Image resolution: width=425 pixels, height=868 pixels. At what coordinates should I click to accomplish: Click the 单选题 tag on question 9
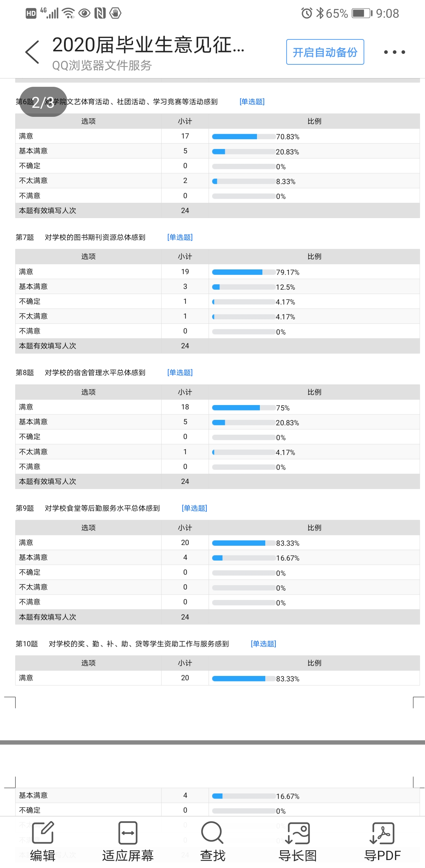coord(194,508)
